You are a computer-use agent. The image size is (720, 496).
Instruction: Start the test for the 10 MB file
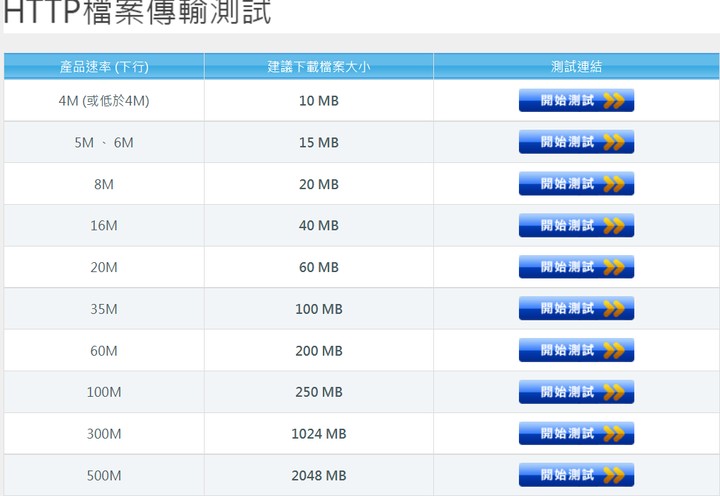click(x=576, y=100)
